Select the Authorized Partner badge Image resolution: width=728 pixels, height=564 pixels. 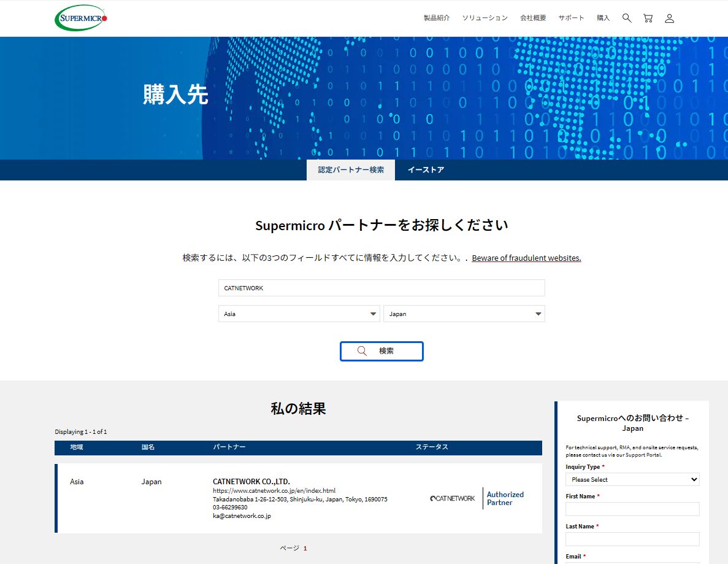[x=505, y=498]
